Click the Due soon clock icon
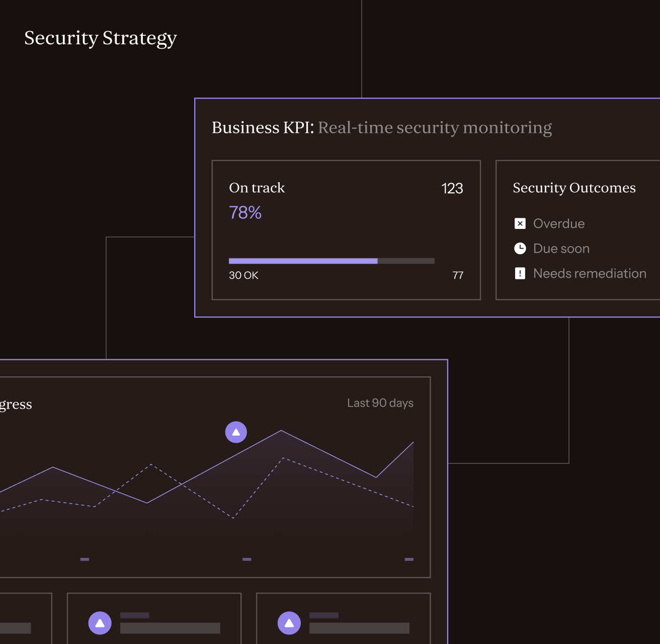The height and width of the screenshot is (644, 660). pos(520,248)
